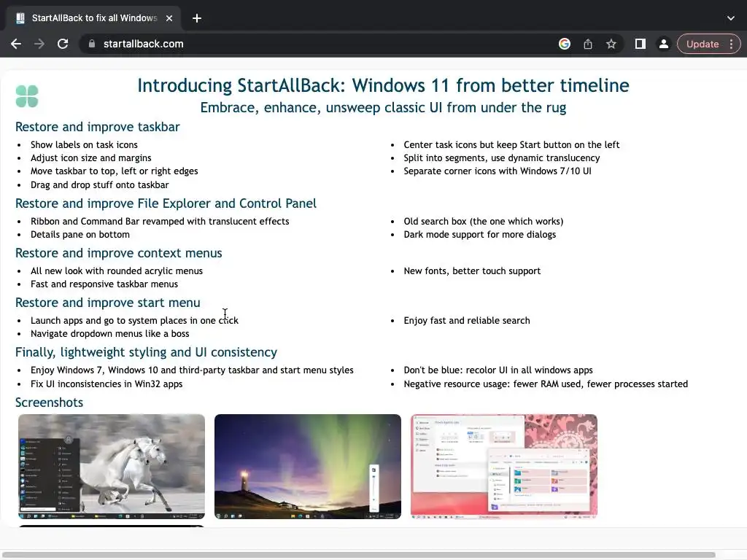Viewport: 747px width, 560px height.
Task: Click 'Navigate dropdown menus like a boss'
Action: (110, 334)
